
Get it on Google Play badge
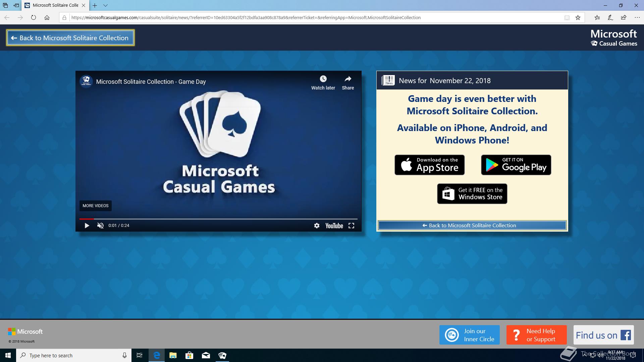[x=516, y=165]
